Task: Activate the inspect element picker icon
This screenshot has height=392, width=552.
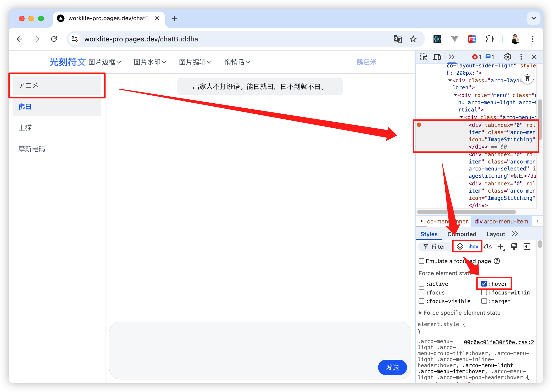Action: click(x=423, y=57)
